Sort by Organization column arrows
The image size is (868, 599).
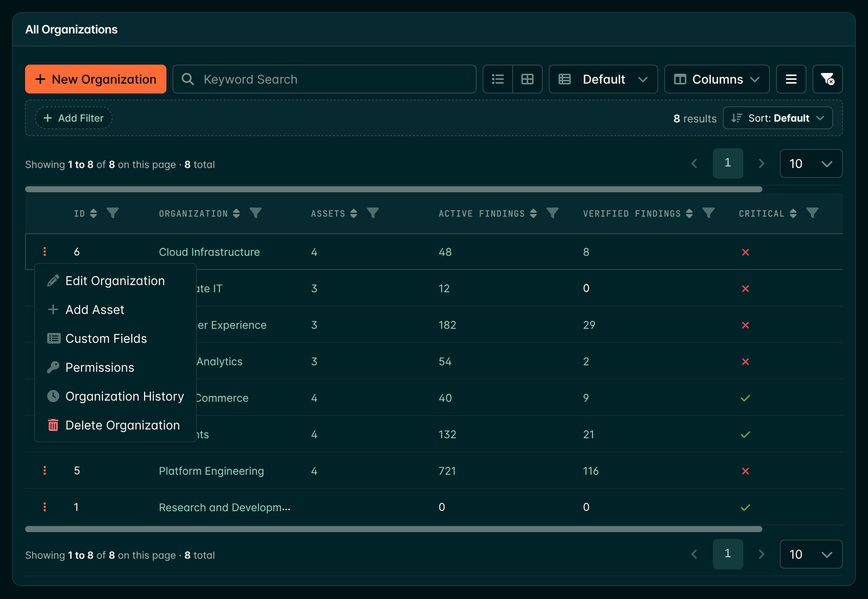(236, 213)
